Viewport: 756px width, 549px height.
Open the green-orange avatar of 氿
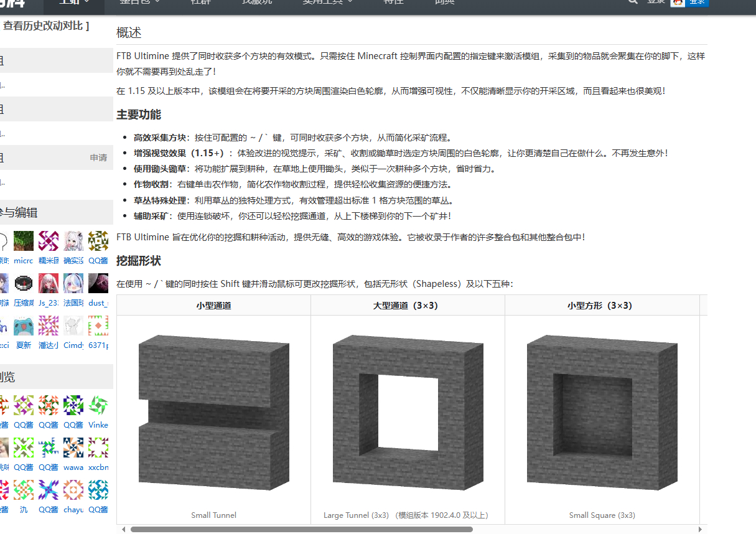[24, 490]
